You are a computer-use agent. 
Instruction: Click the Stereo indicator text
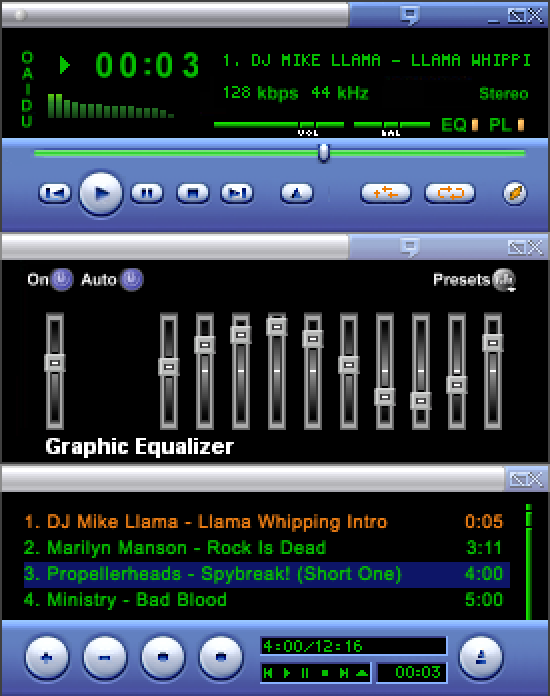(504, 94)
